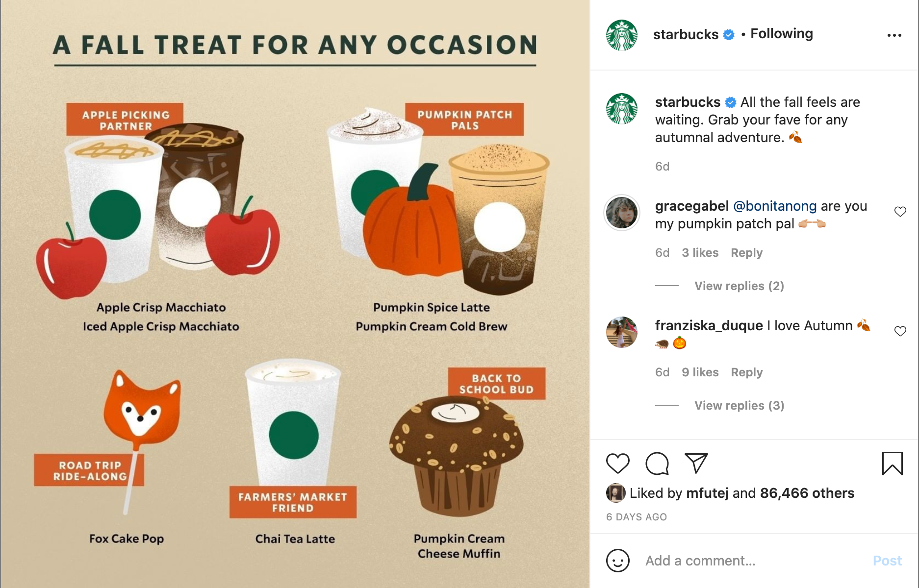Share post via paper plane icon
This screenshot has width=919, height=588.
click(x=696, y=463)
